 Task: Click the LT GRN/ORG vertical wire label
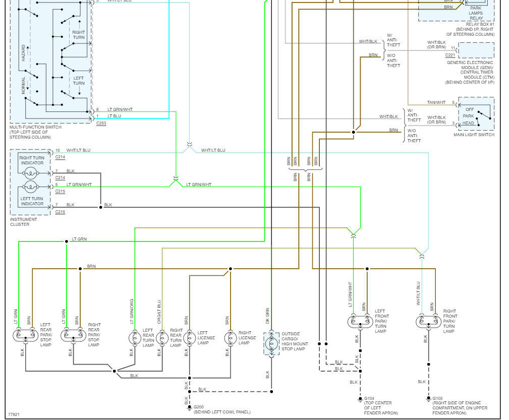pyautogui.click(x=132, y=312)
